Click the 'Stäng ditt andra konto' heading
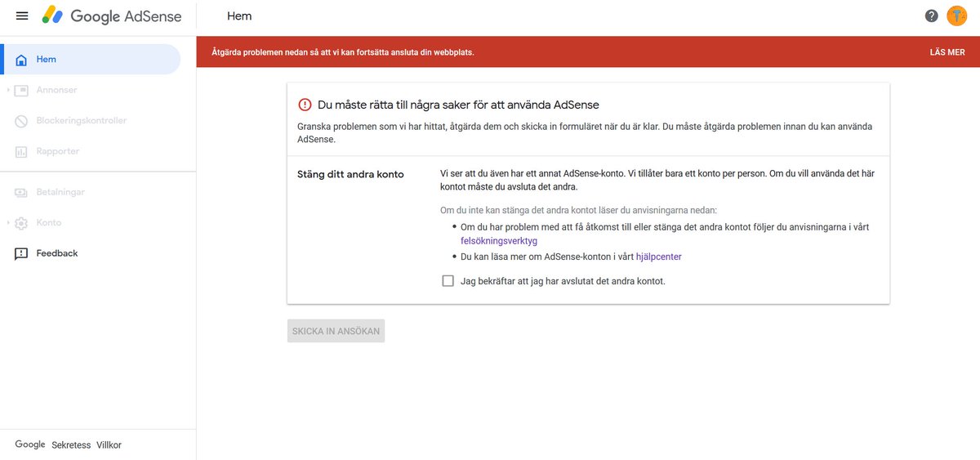Viewport: 980px width, 460px height. click(x=350, y=174)
